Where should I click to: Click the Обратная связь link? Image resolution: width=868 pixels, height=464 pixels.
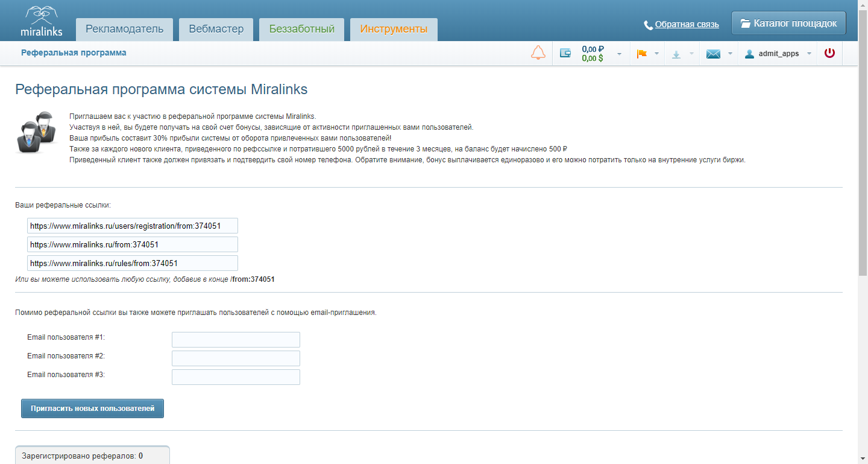[687, 25]
